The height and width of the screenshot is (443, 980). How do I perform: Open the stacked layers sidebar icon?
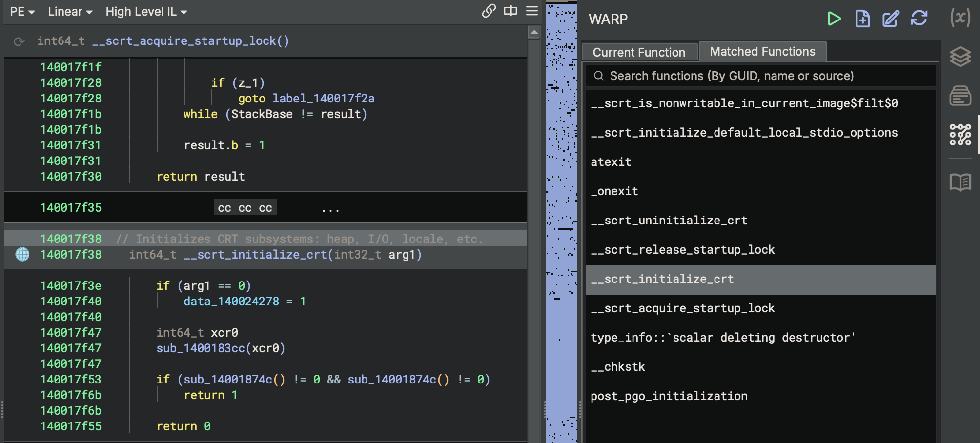960,57
